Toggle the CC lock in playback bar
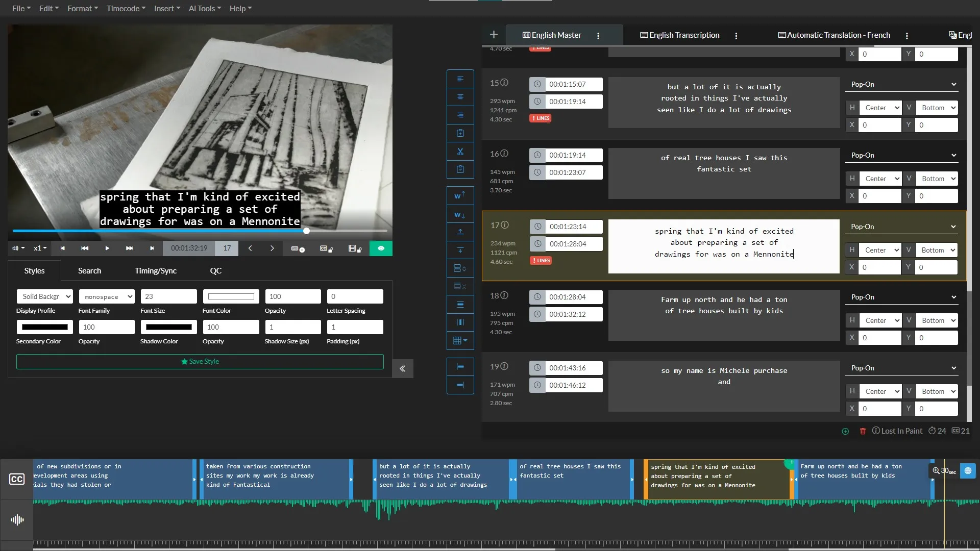Image resolution: width=980 pixels, height=551 pixels. point(329,250)
